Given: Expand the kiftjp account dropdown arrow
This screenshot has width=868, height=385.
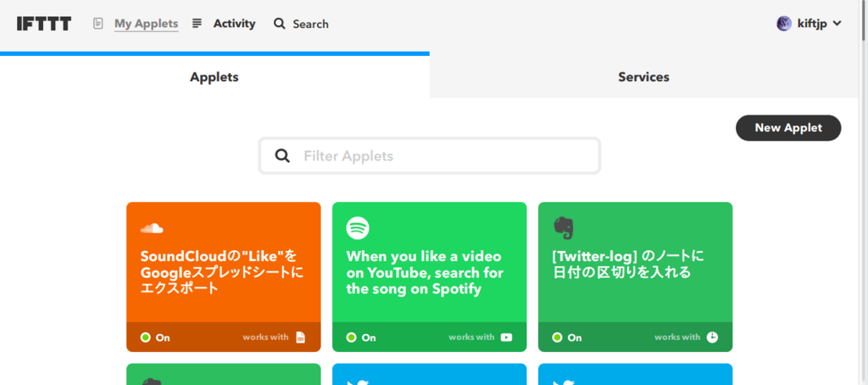Looking at the screenshot, I should pyautogui.click(x=837, y=24).
